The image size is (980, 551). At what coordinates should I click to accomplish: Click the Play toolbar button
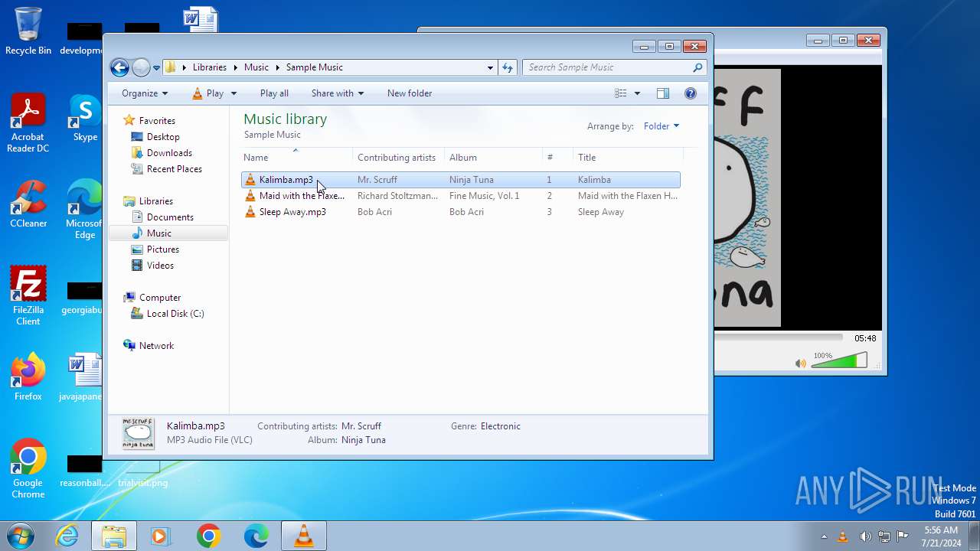coord(207,93)
